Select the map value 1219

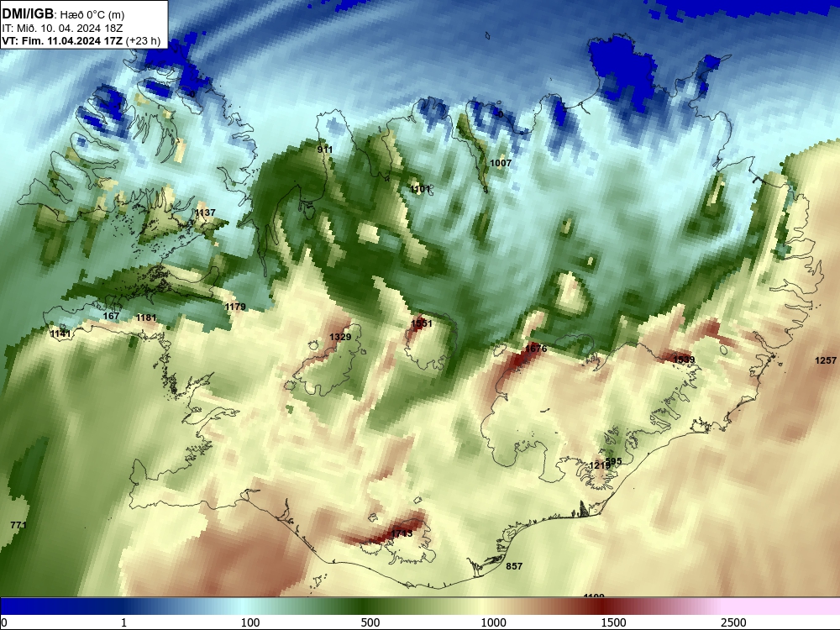point(599,465)
